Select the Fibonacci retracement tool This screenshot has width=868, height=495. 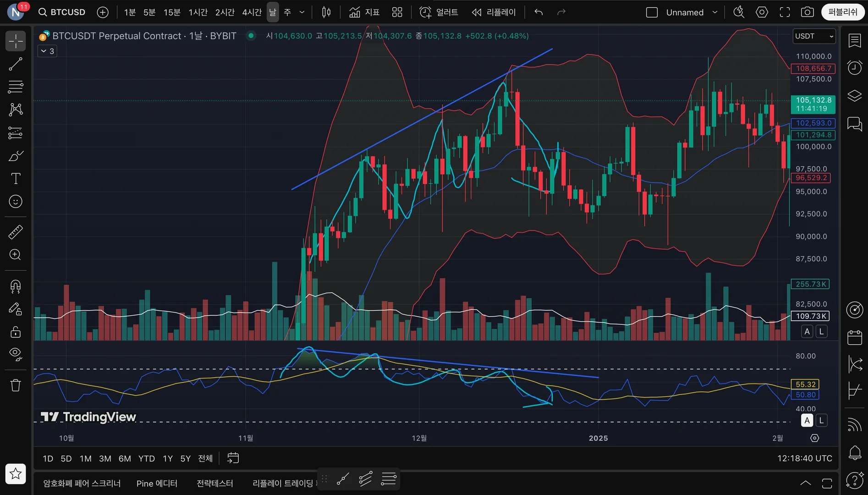(x=16, y=87)
